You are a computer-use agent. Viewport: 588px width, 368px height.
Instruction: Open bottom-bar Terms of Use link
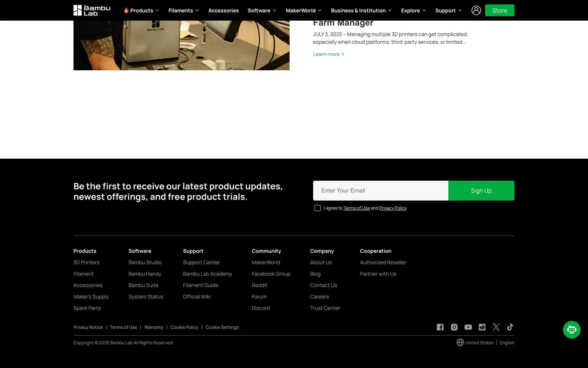pos(123,327)
